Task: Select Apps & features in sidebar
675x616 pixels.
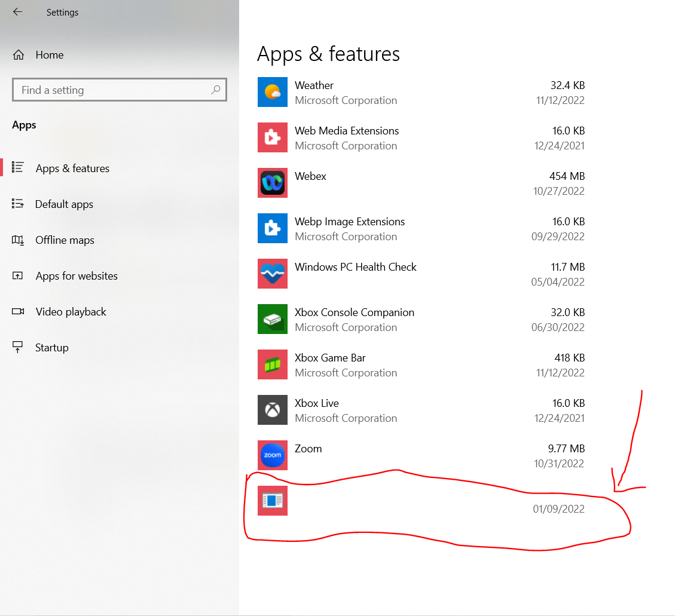Action: point(72,168)
